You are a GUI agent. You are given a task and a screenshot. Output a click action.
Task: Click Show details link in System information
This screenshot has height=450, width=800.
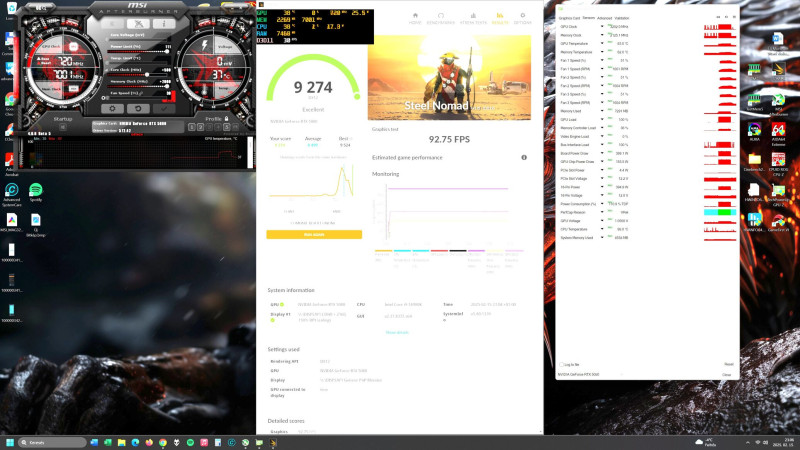pos(397,332)
